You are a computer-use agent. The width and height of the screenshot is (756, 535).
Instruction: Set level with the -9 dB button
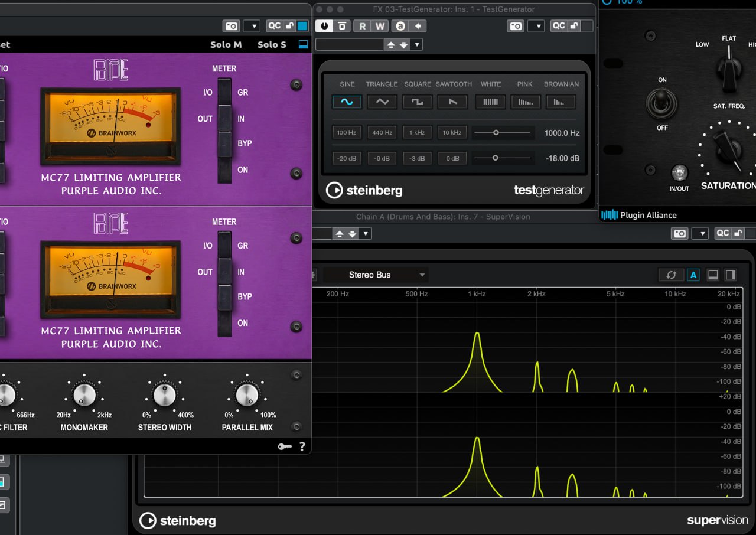tap(382, 158)
